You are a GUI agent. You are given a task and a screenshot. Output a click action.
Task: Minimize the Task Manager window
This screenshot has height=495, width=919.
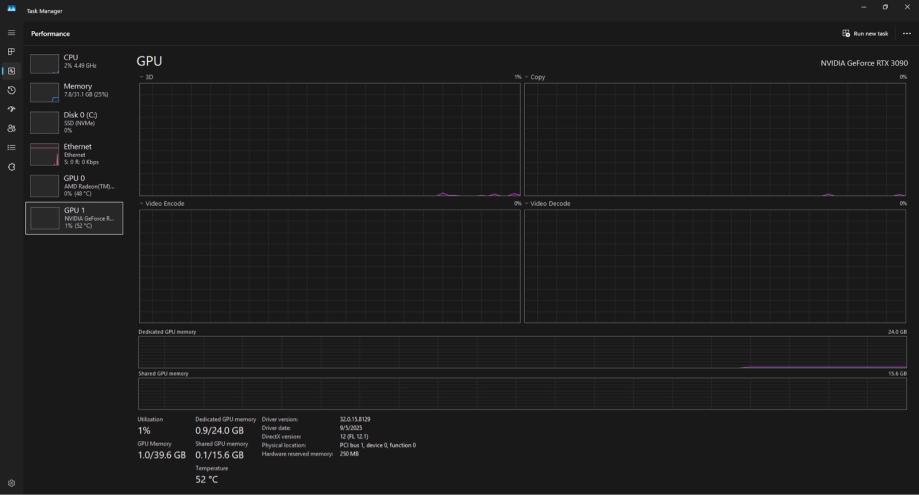click(x=863, y=7)
